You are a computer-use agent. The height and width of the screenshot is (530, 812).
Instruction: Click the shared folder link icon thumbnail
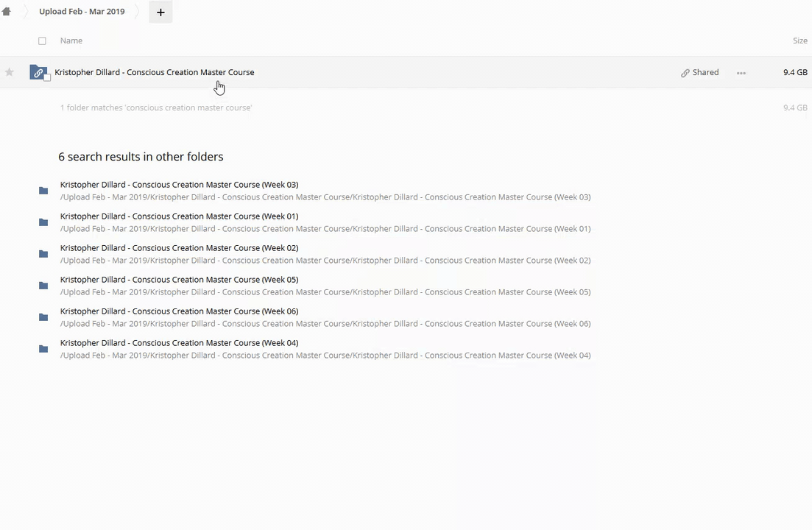point(38,72)
